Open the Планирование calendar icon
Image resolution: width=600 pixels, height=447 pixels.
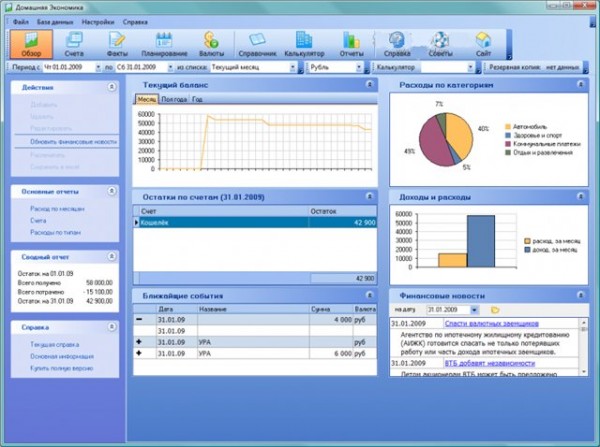pyautogui.click(x=164, y=44)
